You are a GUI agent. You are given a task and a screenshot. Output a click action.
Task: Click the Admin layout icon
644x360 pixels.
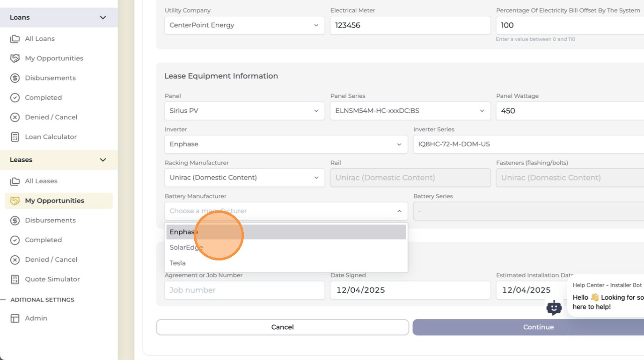coord(15,318)
